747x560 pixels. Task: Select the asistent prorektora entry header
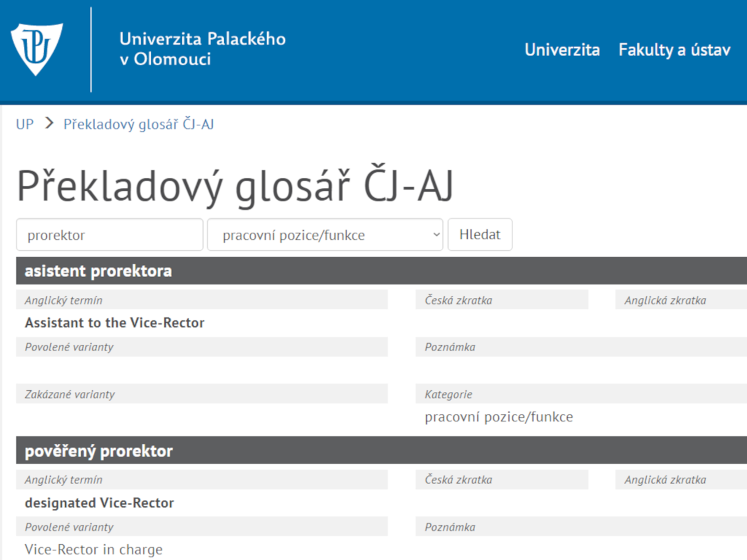coord(98,271)
